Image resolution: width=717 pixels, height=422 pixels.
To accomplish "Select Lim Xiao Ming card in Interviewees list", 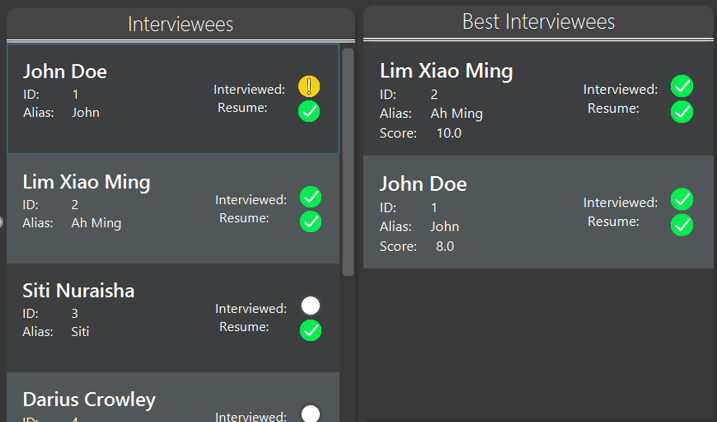I will 173,208.
